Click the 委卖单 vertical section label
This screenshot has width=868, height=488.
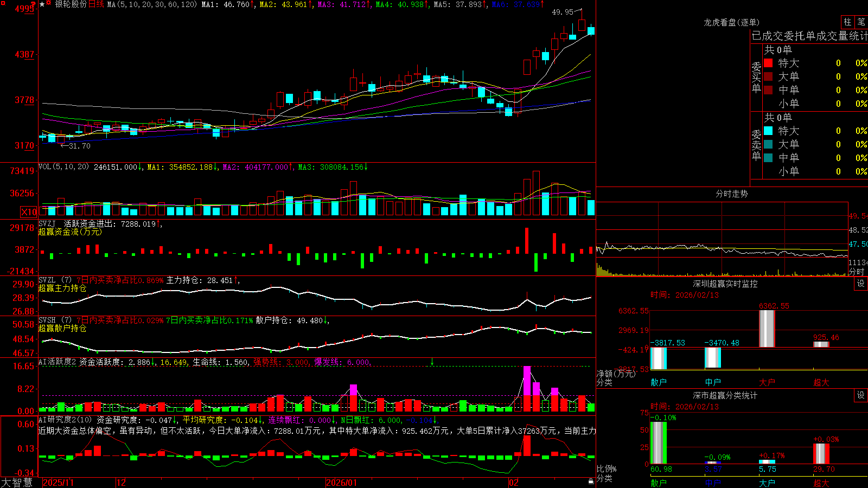pos(756,144)
